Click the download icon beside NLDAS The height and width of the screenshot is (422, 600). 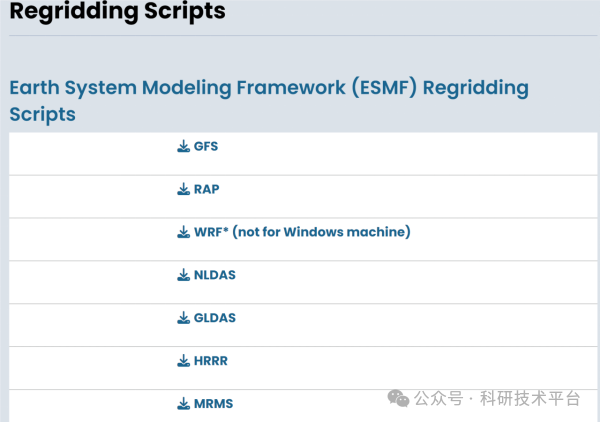click(x=184, y=275)
